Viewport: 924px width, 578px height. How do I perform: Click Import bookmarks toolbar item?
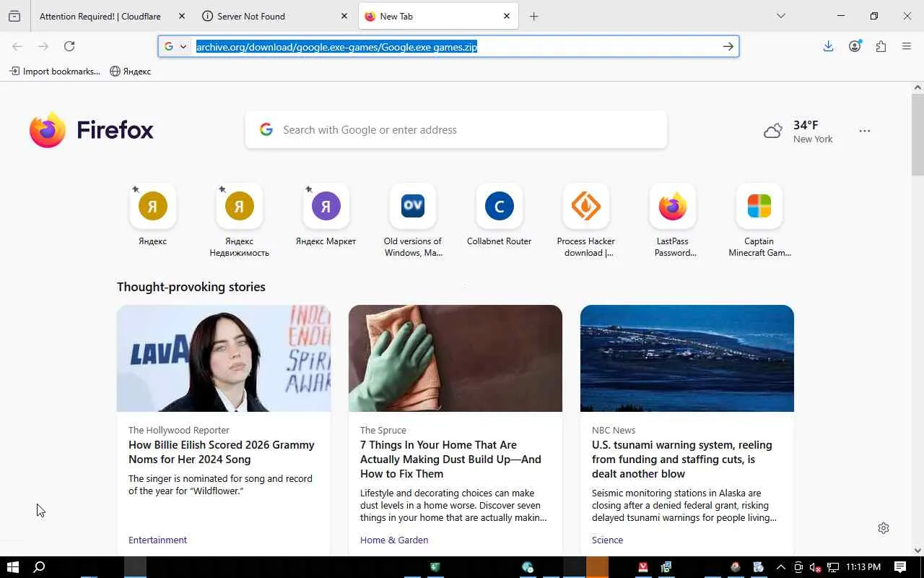(55, 71)
